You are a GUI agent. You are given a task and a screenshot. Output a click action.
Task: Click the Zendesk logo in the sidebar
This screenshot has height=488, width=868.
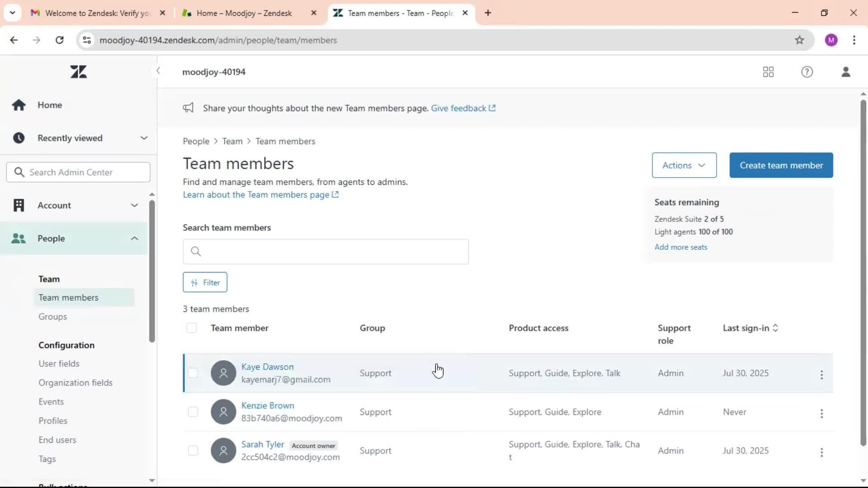click(x=79, y=72)
